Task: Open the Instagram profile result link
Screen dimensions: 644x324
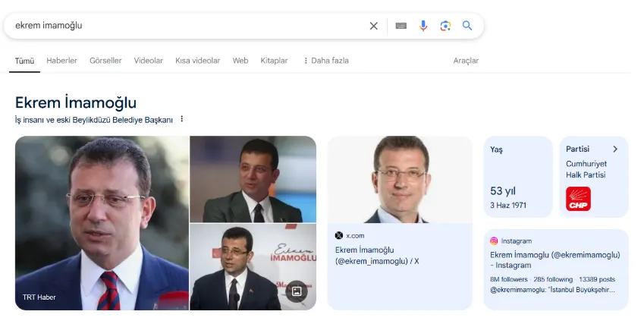Action: (555, 260)
